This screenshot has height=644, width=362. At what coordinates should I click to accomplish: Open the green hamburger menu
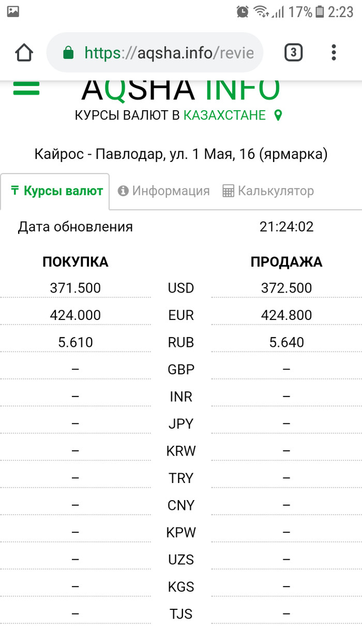click(26, 88)
